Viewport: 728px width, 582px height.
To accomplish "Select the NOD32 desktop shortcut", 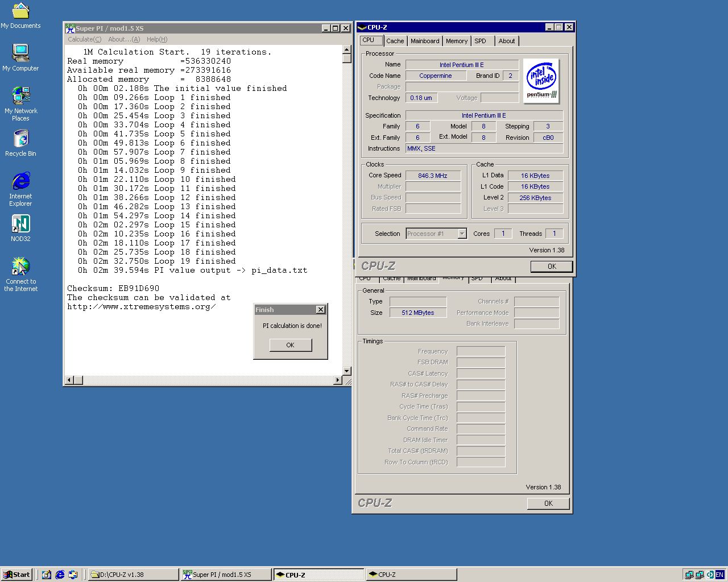I will [x=20, y=228].
